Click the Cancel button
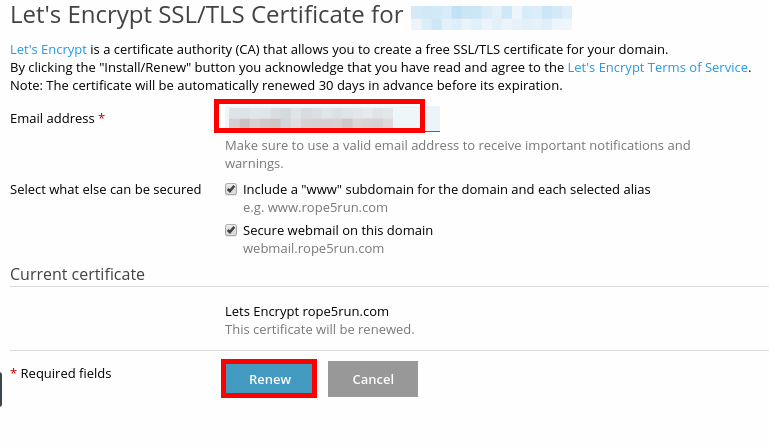The height and width of the screenshot is (447, 769). pyautogui.click(x=372, y=379)
